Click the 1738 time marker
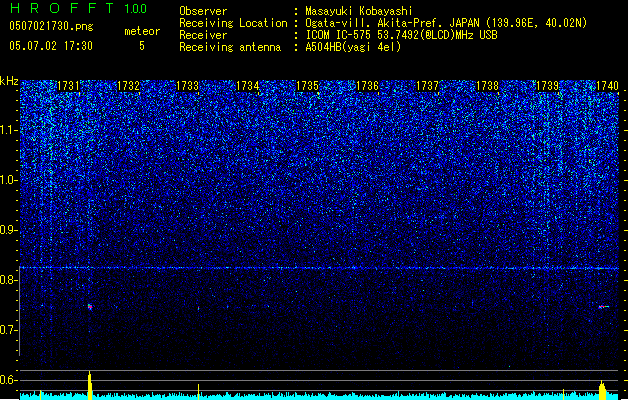This screenshot has width=629, height=400. click(x=487, y=86)
